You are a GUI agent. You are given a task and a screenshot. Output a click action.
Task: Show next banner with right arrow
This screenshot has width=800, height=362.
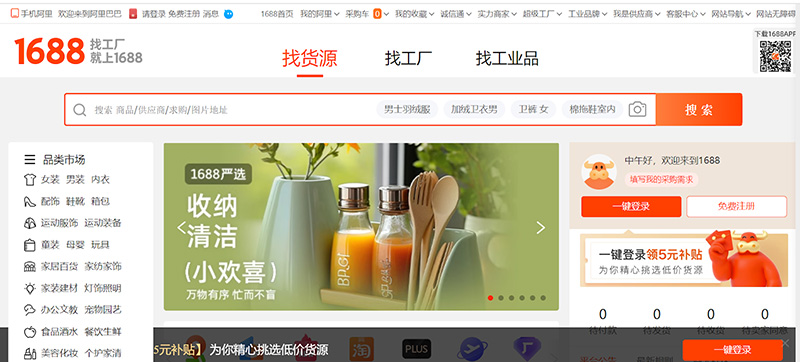(541, 227)
